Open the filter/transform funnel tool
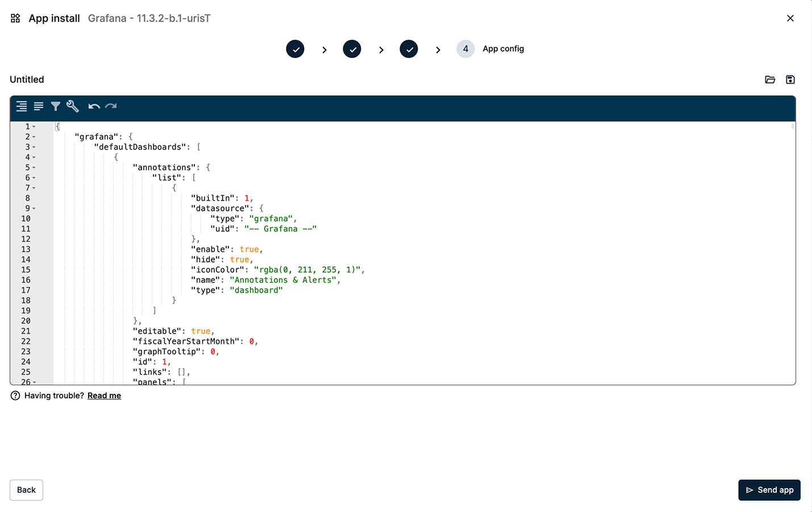Viewport: 812px width, 512px height. 56,106
